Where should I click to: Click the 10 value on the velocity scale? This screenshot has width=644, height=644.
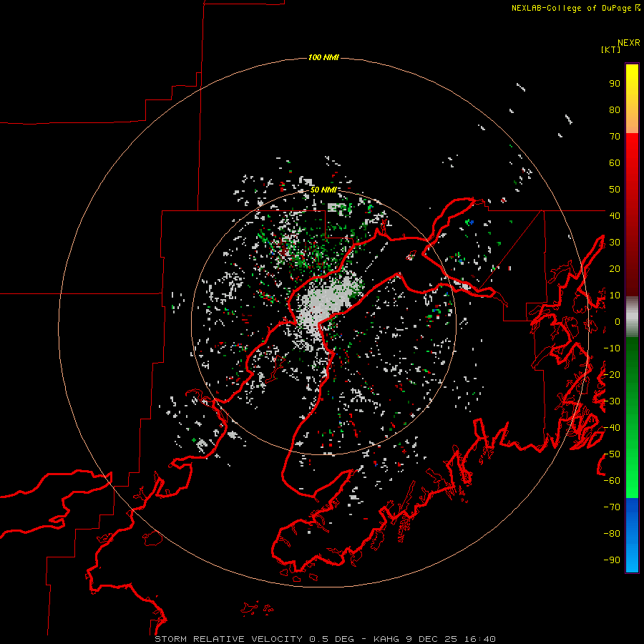(615, 296)
